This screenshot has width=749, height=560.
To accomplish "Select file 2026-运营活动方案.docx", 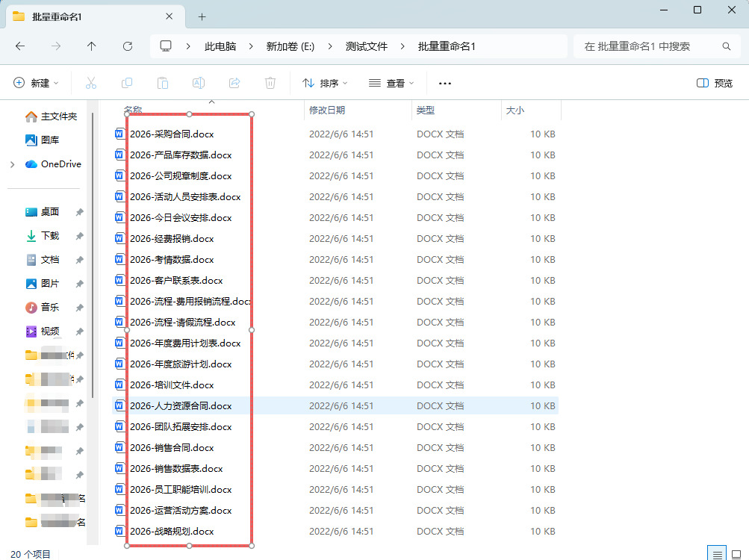I will pyautogui.click(x=181, y=510).
